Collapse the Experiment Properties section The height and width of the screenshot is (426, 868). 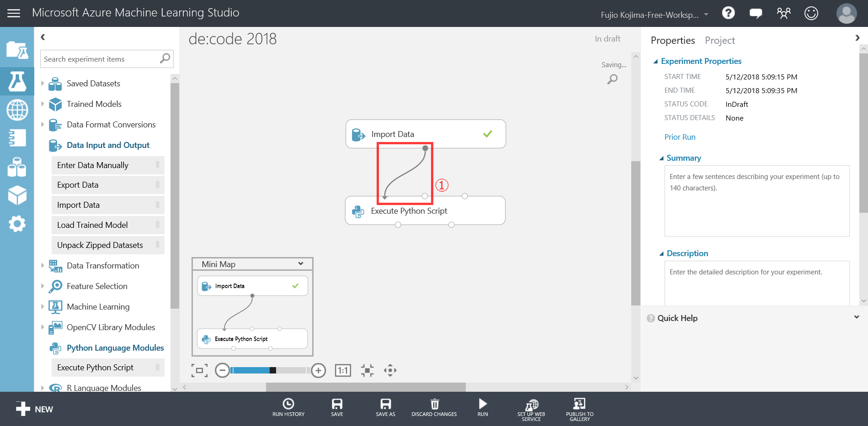click(x=655, y=61)
